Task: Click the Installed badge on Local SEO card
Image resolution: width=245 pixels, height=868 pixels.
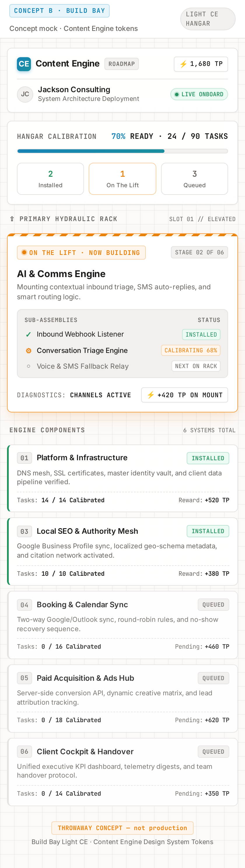Action: [208, 531]
